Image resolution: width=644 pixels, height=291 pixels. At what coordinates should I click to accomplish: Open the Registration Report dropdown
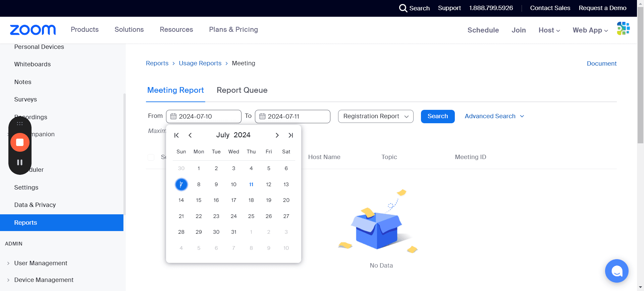pyautogui.click(x=376, y=117)
